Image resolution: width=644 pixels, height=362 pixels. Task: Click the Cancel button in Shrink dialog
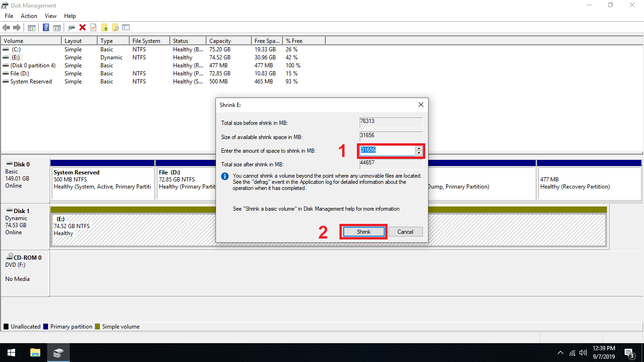405,232
